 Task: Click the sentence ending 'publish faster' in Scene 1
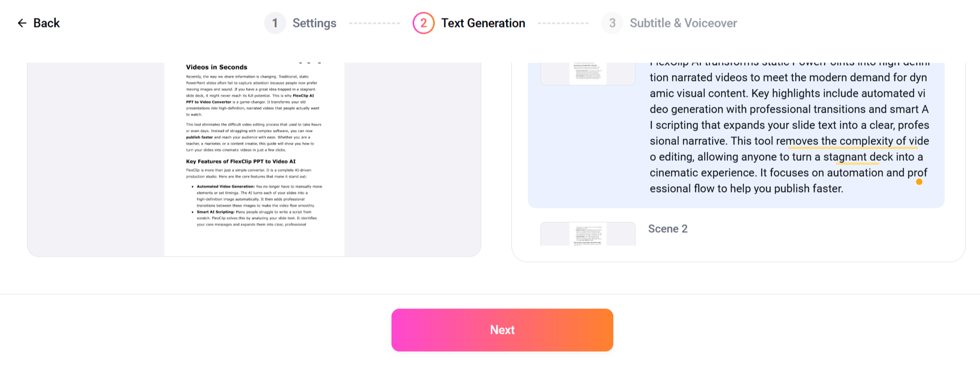click(x=808, y=188)
